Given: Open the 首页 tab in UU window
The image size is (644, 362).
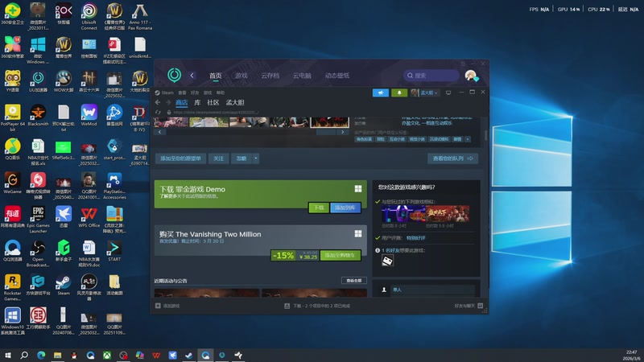Looking at the screenshot, I should tap(215, 76).
